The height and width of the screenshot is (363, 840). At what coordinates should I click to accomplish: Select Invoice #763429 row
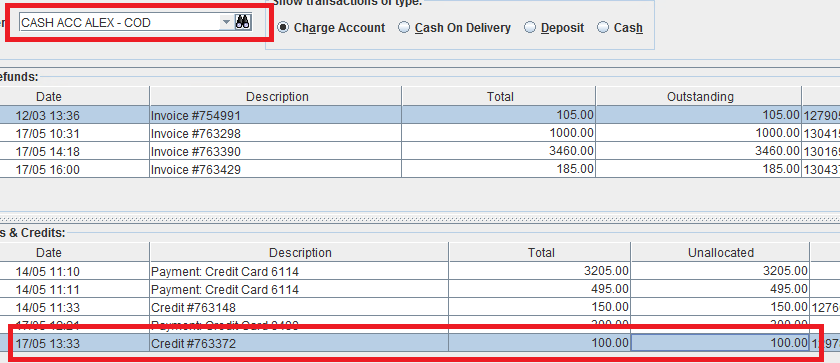[x=420, y=169]
